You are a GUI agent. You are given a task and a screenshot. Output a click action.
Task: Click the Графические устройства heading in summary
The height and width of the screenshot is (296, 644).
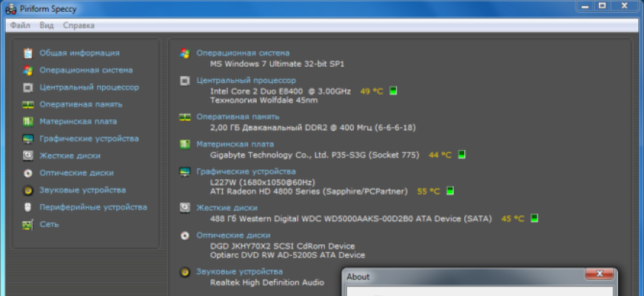(246, 171)
